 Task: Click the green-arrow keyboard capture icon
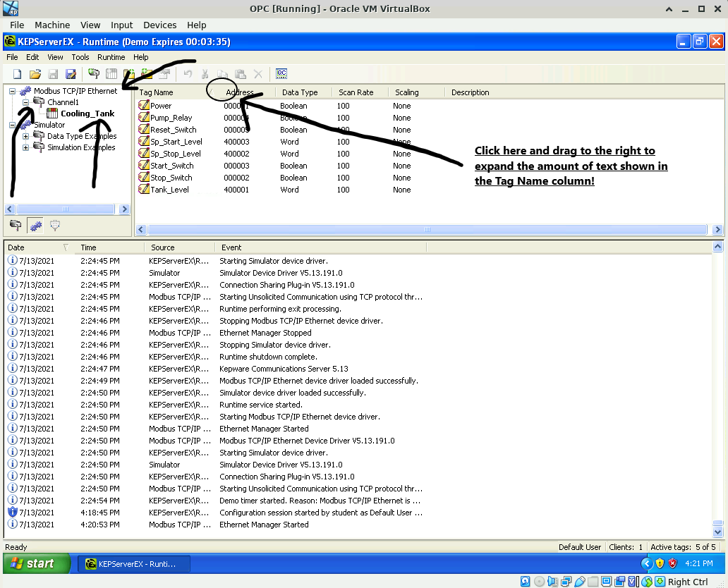tap(660, 582)
